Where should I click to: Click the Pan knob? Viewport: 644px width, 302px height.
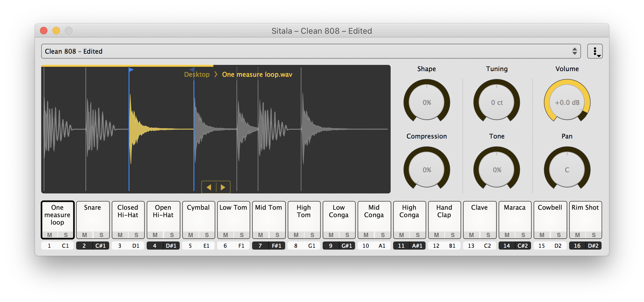[567, 169]
